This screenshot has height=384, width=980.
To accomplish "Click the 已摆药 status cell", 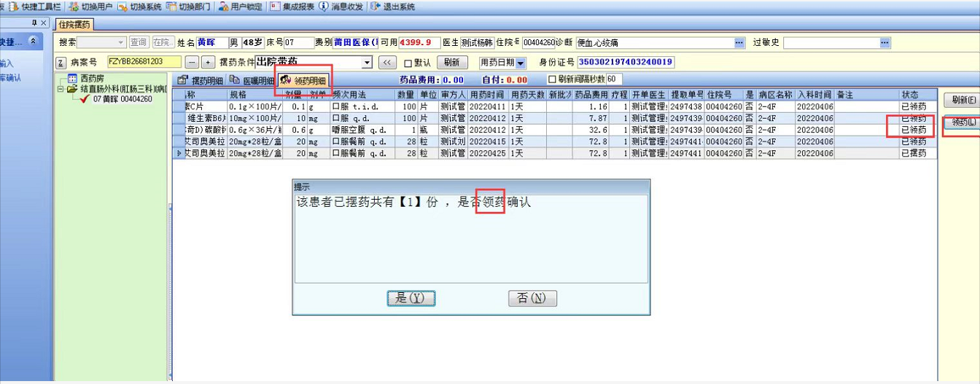I will [918, 154].
